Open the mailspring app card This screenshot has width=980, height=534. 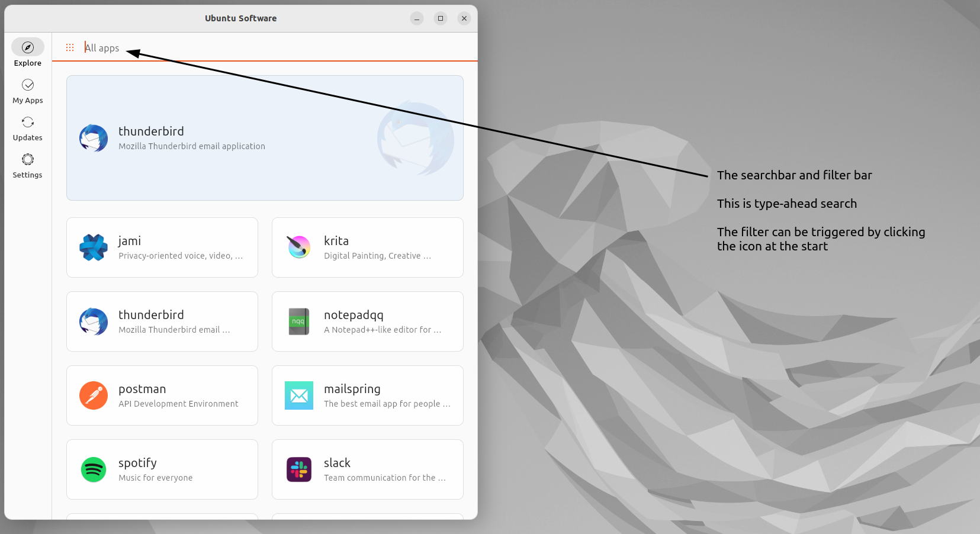coord(368,395)
